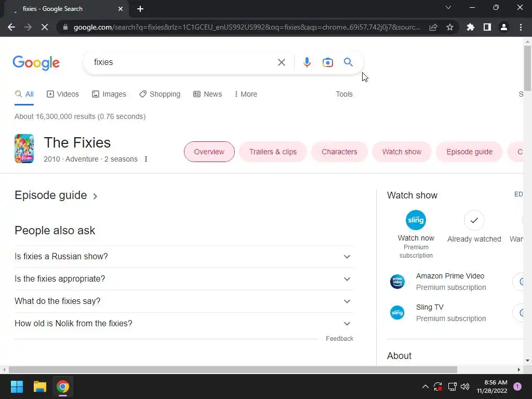532x399 pixels.
Task: Click the vertical scrollbar thumb
Action: (x=528, y=68)
